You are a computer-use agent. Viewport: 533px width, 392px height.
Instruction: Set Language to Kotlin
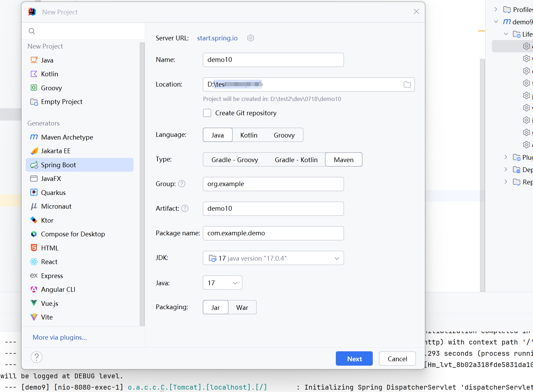click(x=249, y=135)
